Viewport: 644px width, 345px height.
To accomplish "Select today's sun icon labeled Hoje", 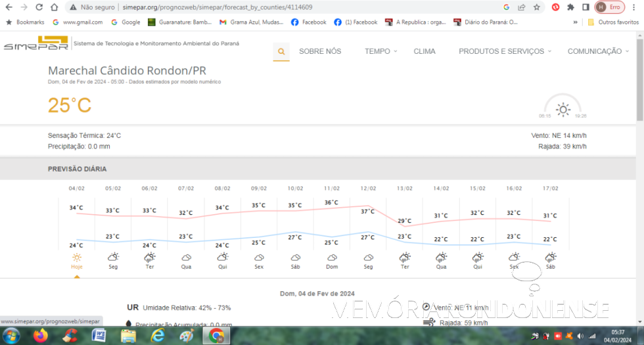I will click(77, 258).
